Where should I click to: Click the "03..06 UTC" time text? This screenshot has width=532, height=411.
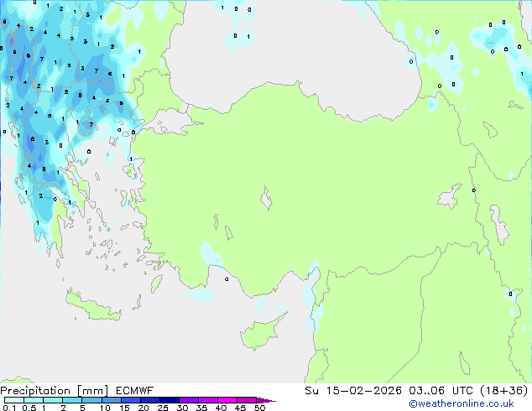(x=441, y=391)
